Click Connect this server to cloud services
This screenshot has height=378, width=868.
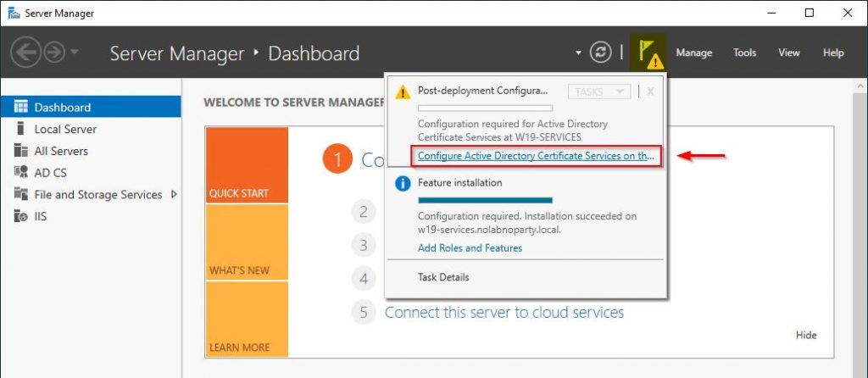[504, 312]
